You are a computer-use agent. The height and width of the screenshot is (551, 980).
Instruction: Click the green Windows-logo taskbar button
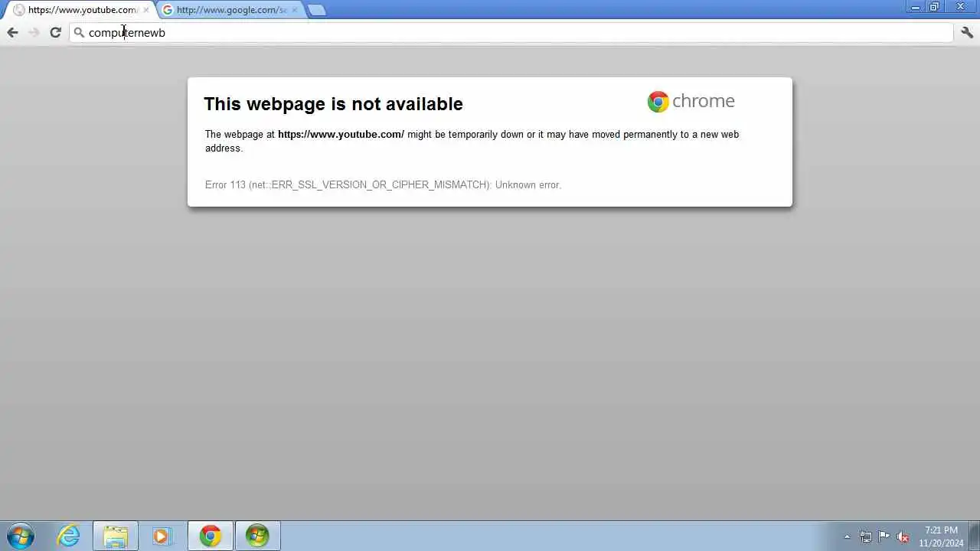pyautogui.click(x=257, y=536)
